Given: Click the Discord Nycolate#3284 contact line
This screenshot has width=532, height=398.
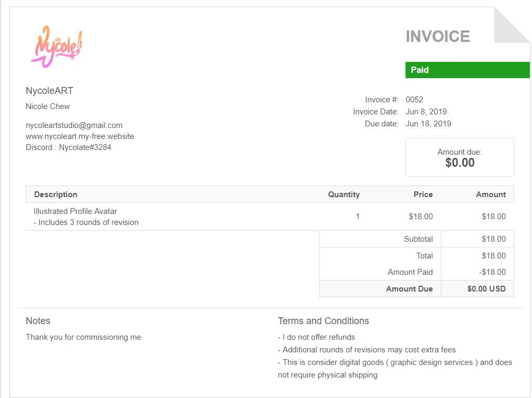Looking at the screenshot, I should [x=68, y=147].
